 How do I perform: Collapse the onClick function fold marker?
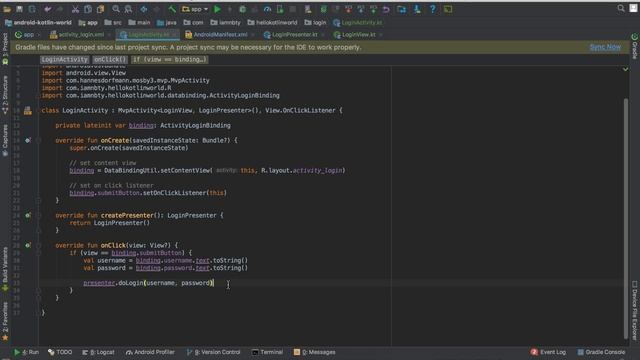(x=38, y=245)
